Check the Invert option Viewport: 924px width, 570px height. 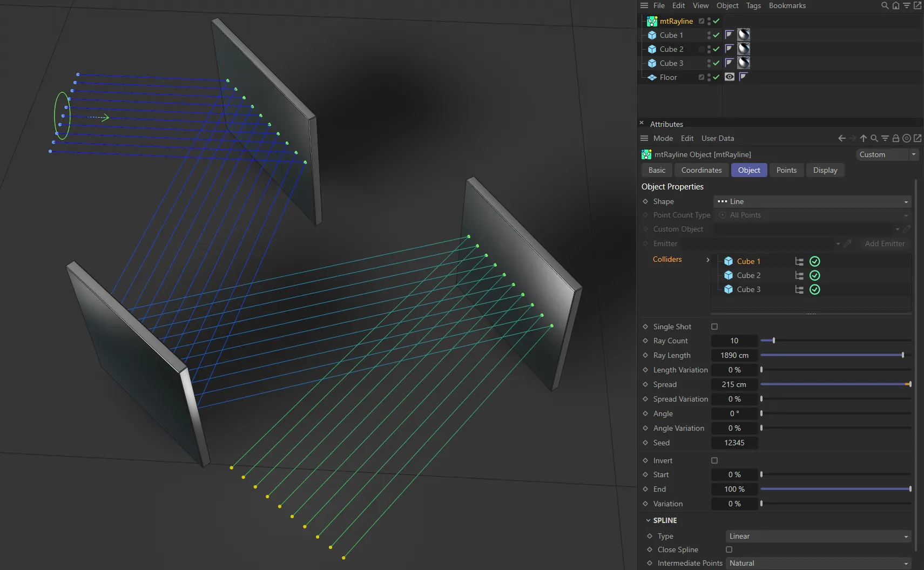click(713, 460)
